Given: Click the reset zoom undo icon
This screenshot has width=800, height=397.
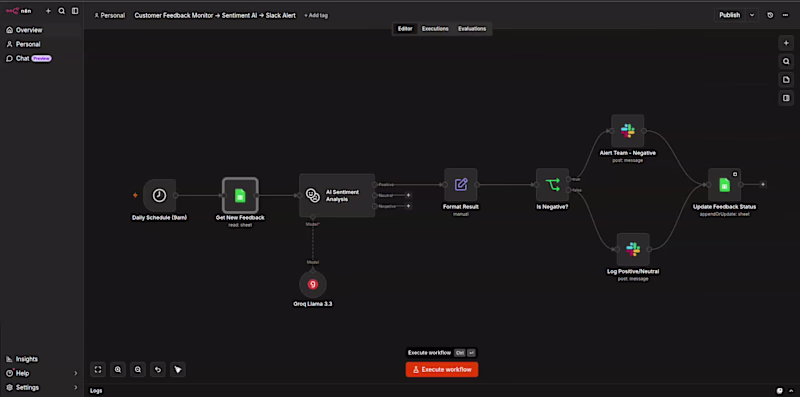Looking at the screenshot, I should point(158,369).
